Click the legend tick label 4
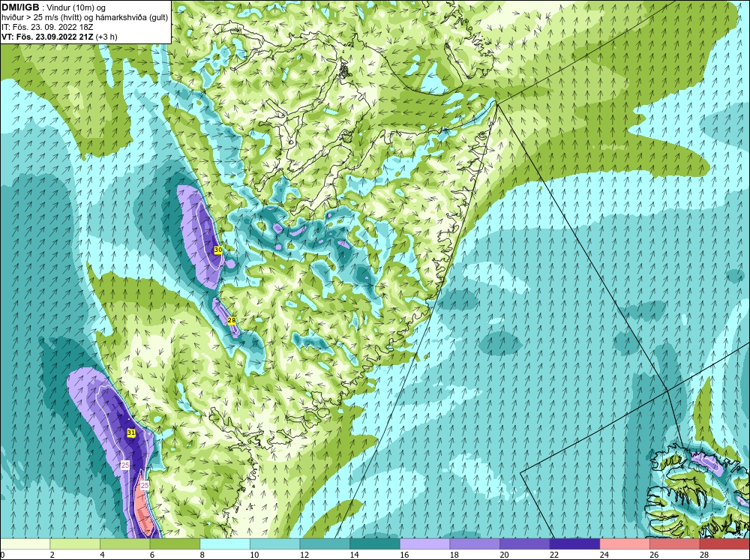This screenshot has height=560, width=750. 102,555
